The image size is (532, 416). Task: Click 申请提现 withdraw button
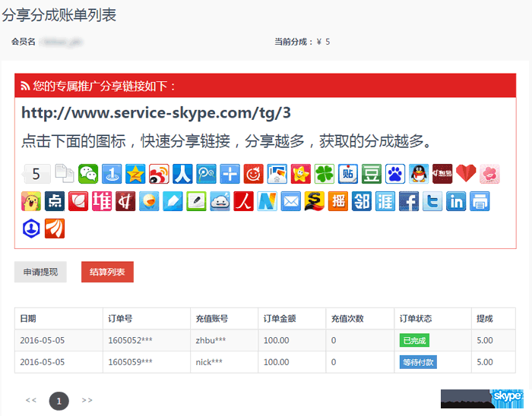point(40,272)
